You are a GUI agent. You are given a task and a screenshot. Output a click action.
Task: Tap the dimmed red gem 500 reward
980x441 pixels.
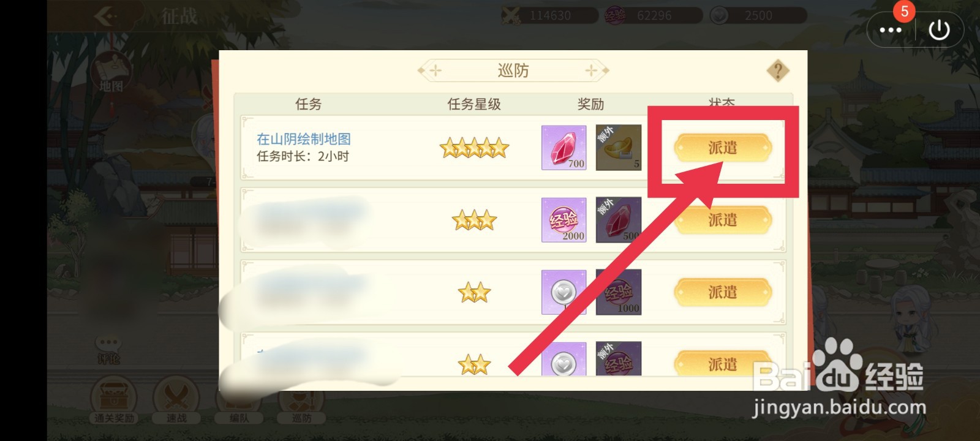pos(619,220)
